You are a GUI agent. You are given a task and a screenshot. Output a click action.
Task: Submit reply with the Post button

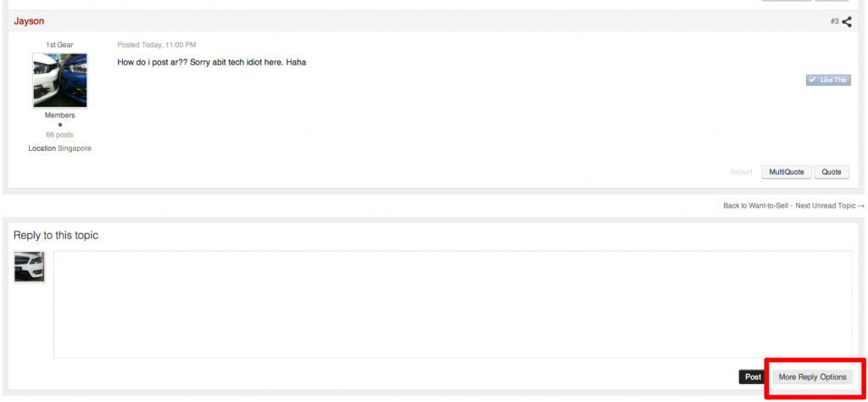pyautogui.click(x=753, y=377)
